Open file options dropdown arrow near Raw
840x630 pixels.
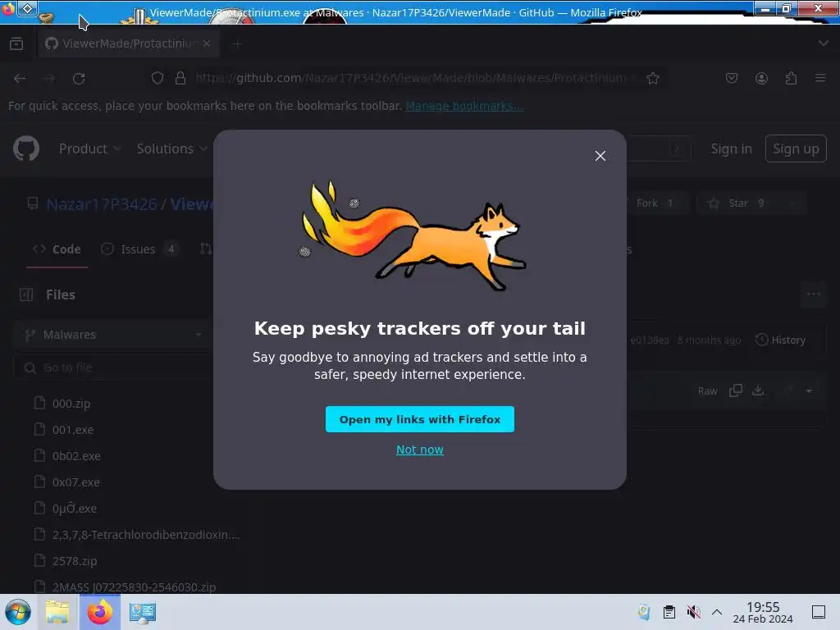(x=808, y=390)
